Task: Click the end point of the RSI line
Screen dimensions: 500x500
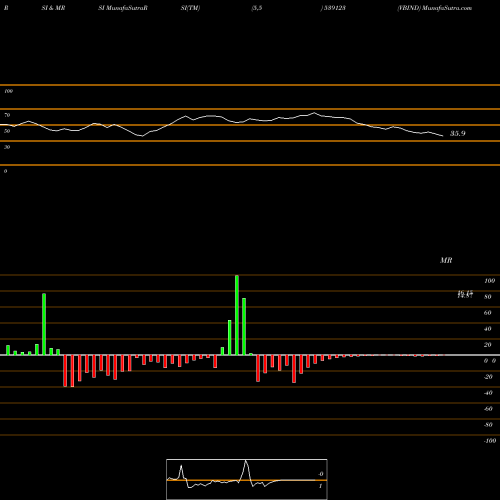Action: point(443,136)
